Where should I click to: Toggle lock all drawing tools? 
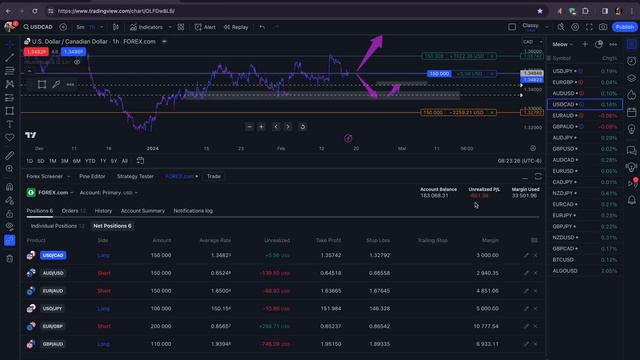point(9,214)
